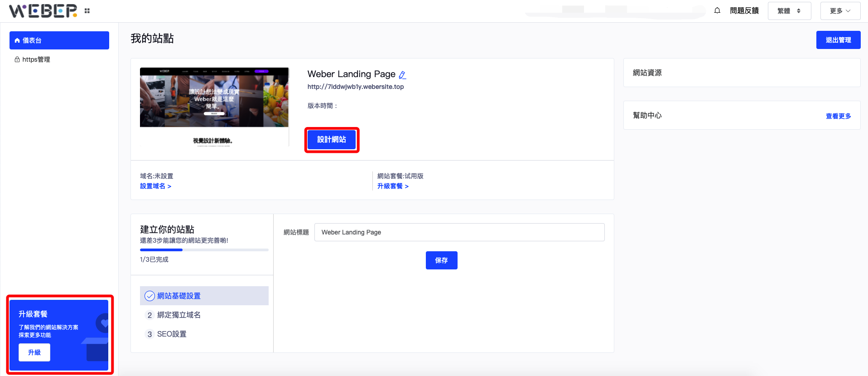Click the 我的站點 page heading
Image resolution: width=868 pixels, height=376 pixels.
(x=152, y=39)
